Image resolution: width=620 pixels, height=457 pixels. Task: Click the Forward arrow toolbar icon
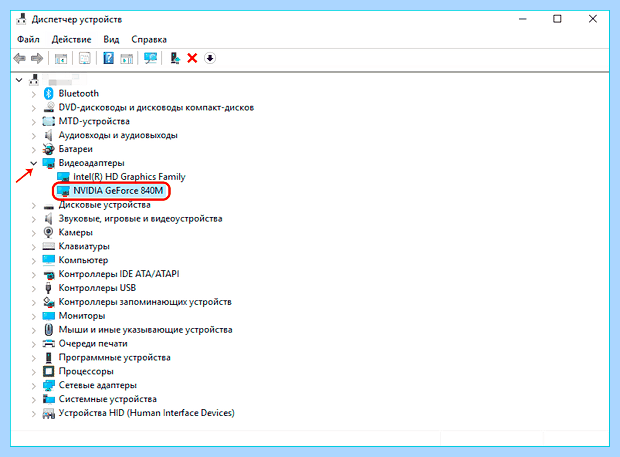click(x=37, y=59)
